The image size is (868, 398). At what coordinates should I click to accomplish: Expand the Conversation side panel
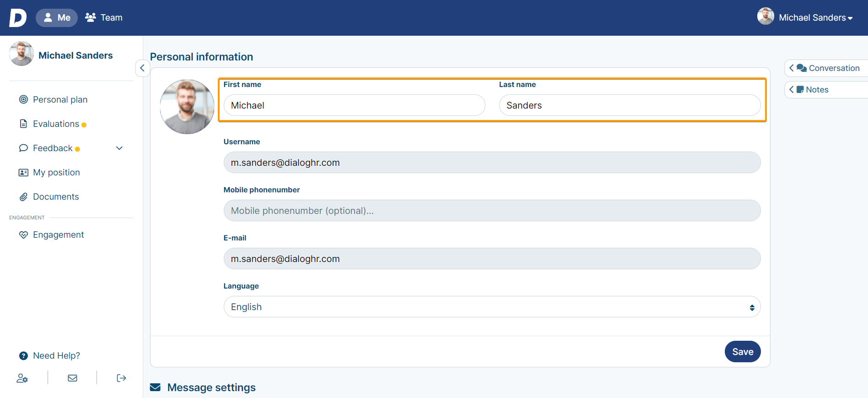pos(826,68)
